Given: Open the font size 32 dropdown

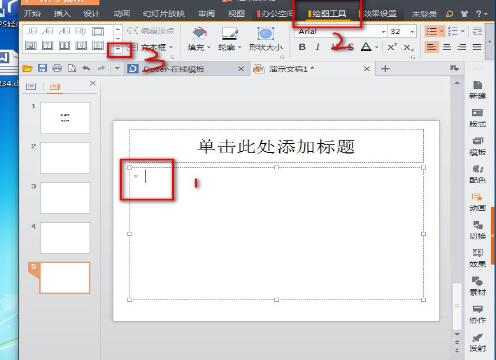Looking at the screenshot, I should click(412, 32).
